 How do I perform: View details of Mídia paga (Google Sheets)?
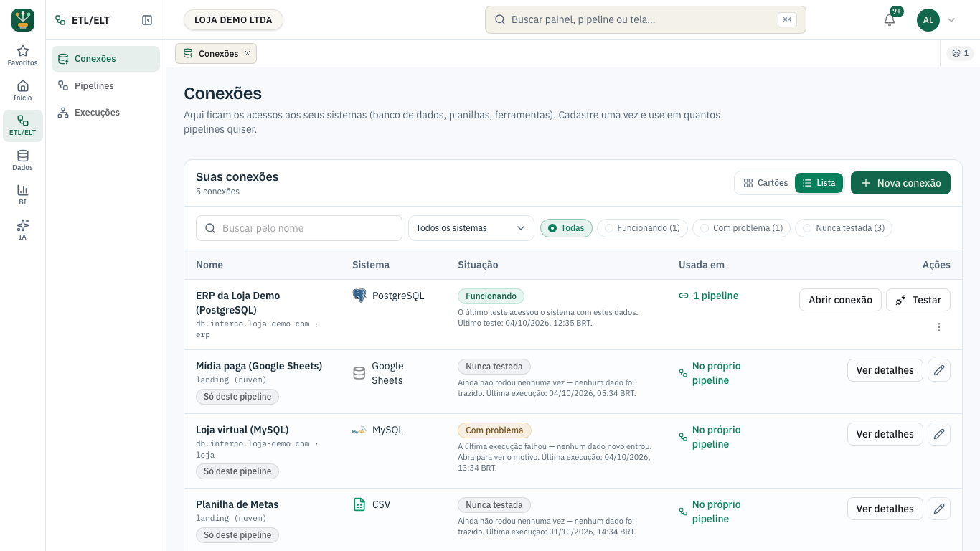[x=885, y=370]
